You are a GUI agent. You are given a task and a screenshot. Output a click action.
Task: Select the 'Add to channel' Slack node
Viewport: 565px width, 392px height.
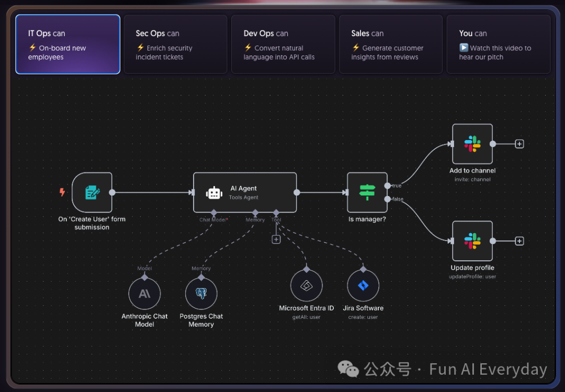coord(472,144)
